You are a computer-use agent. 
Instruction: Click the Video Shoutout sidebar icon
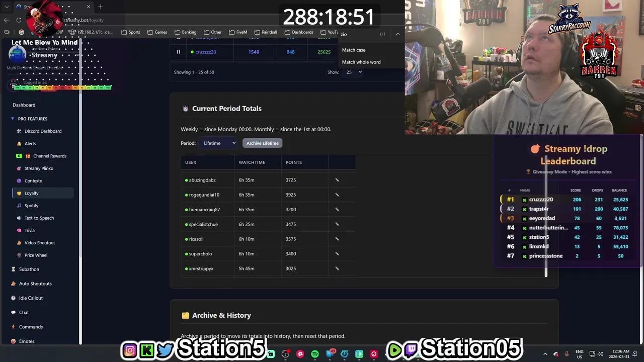[19, 243]
